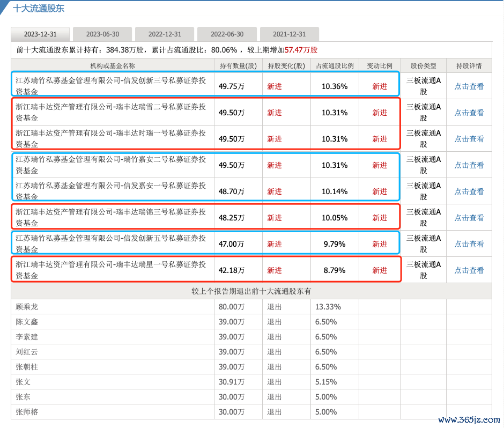Select exited shareholder 顾乘龙
Viewport: 504px width, 428px height.
27,307
